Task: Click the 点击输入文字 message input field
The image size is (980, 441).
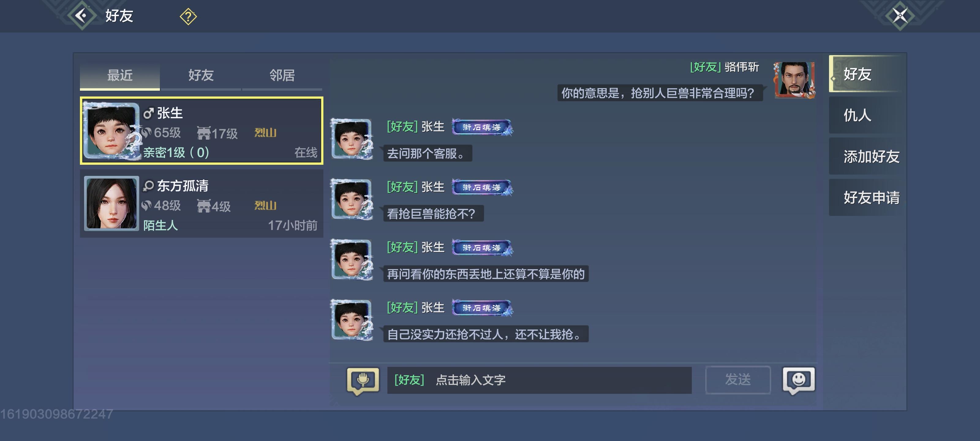Action: pos(539,380)
